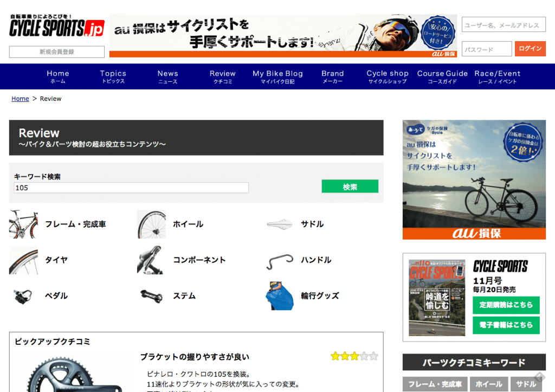Follow the Home breadcrumb link
The image size is (555, 392).
(20, 99)
